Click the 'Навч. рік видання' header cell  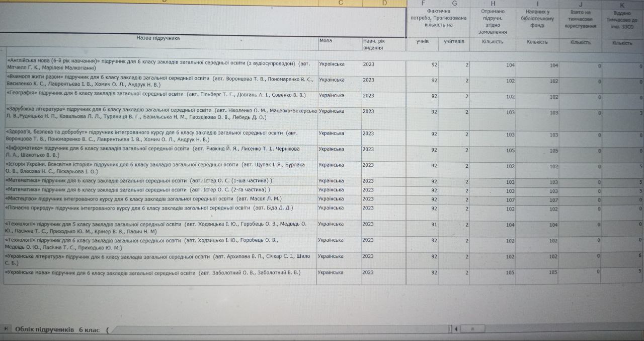(383, 44)
